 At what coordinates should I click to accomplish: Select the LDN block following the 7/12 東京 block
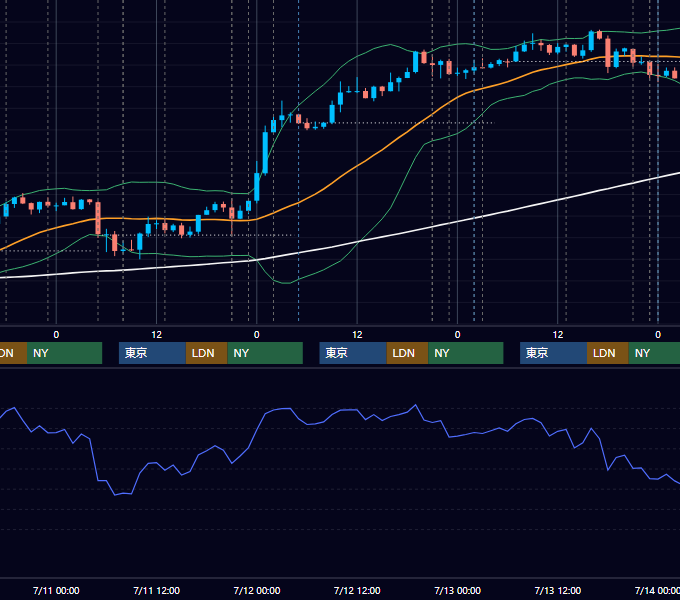tap(407, 353)
